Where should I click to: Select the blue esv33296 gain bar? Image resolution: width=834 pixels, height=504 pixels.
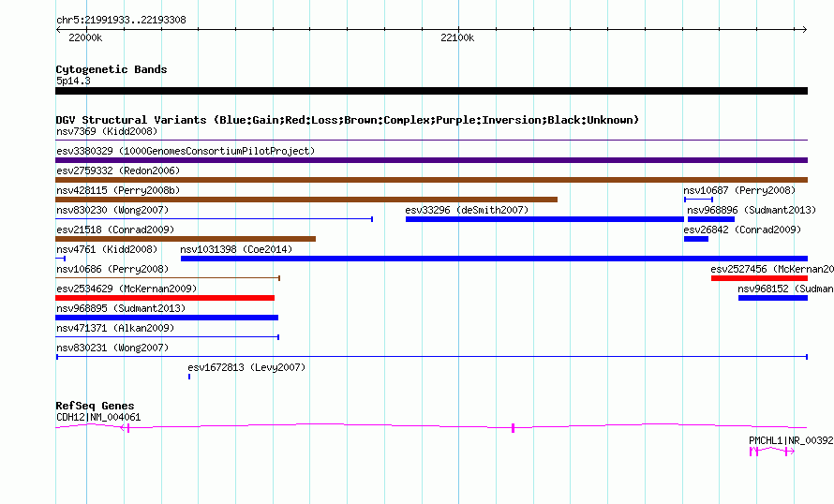point(544,219)
